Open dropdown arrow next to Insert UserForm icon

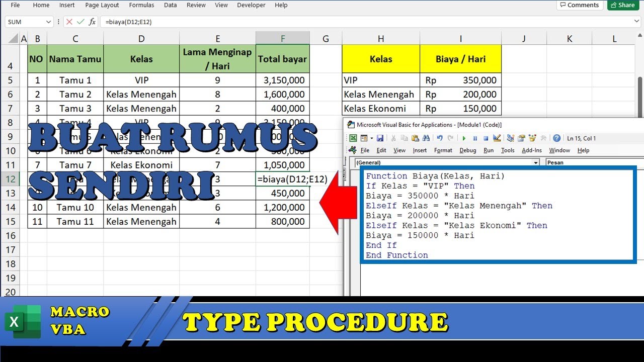(371, 138)
